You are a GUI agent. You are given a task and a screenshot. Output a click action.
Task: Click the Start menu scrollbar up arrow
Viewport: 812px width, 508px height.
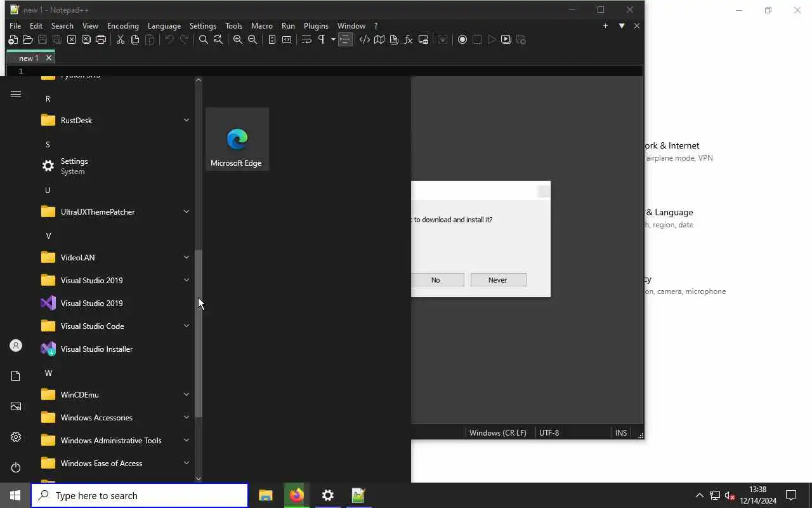[199, 80]
